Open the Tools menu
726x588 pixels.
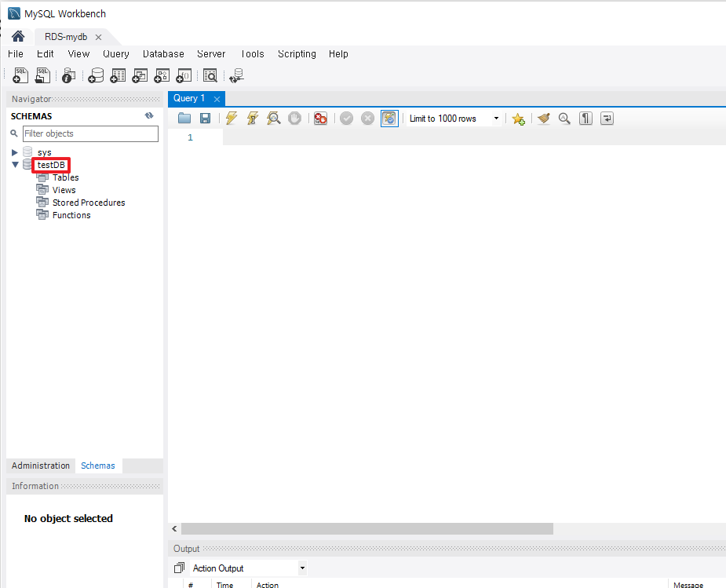(253, 53)
